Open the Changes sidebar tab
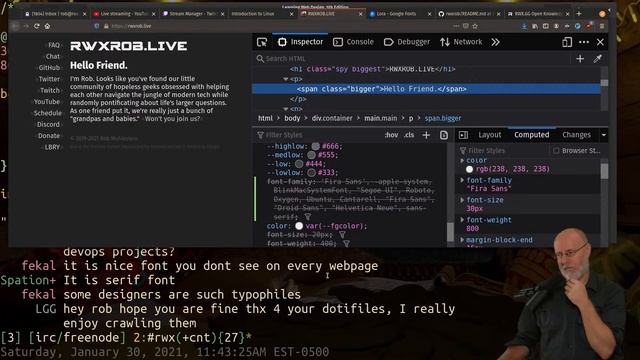The image size is (640, 360). coord(576,135)
